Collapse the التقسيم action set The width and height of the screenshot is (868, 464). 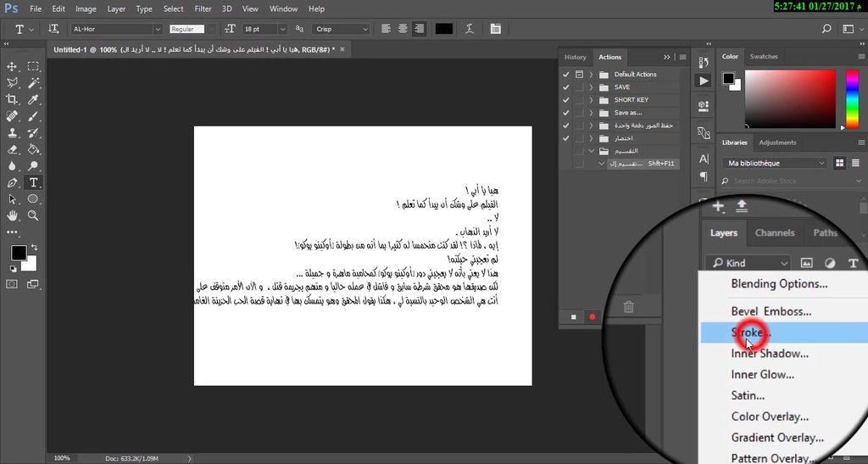coord(591,151)
